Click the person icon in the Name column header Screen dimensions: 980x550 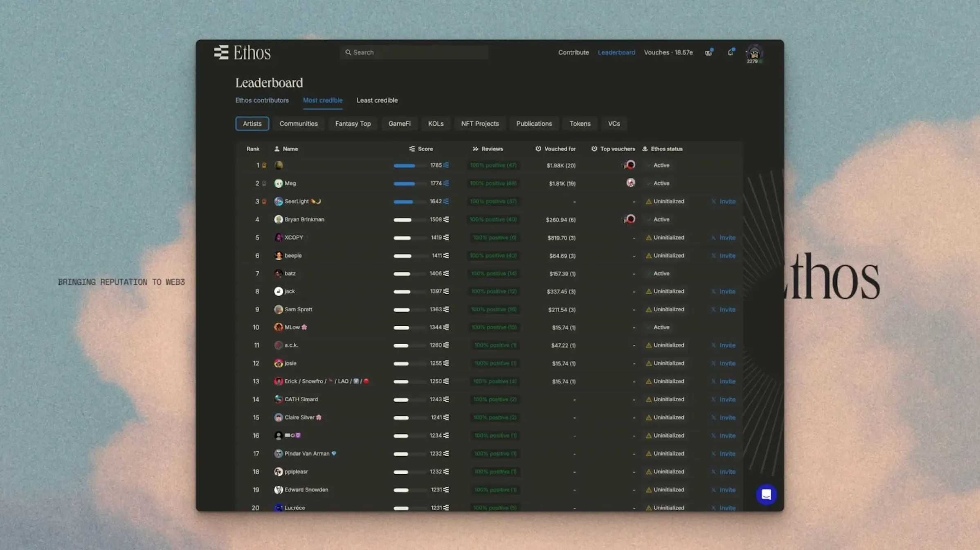click(x=277, y=149)
